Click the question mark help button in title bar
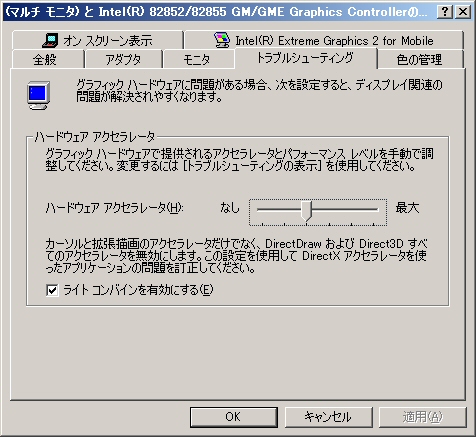 445,12
